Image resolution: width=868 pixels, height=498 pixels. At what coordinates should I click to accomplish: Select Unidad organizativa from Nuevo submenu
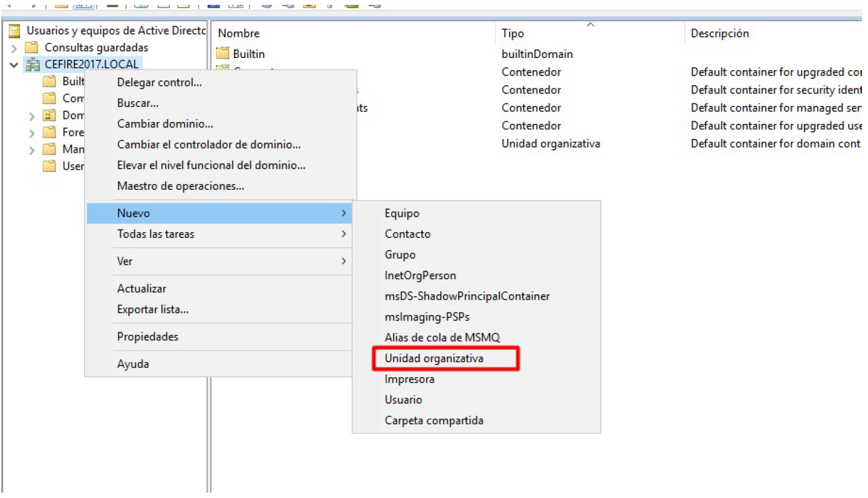tap(434, 358)
